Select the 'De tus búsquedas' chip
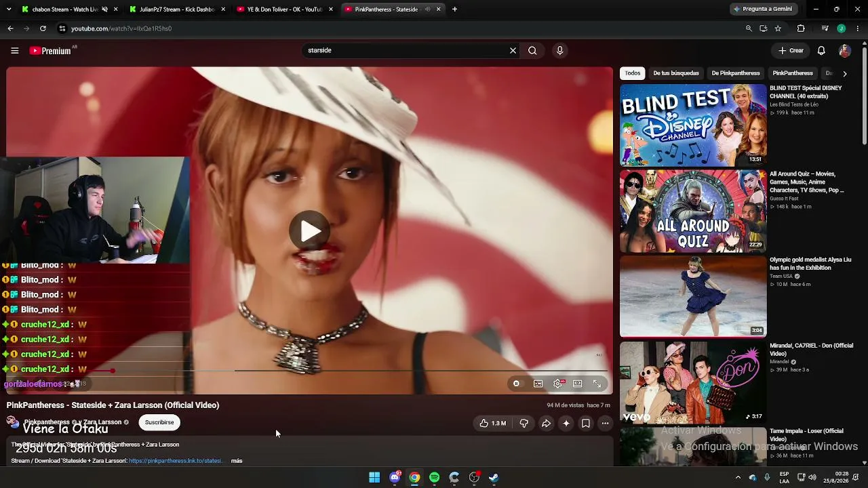The width and height of the screenshot is (868, 488). point(676,73)
